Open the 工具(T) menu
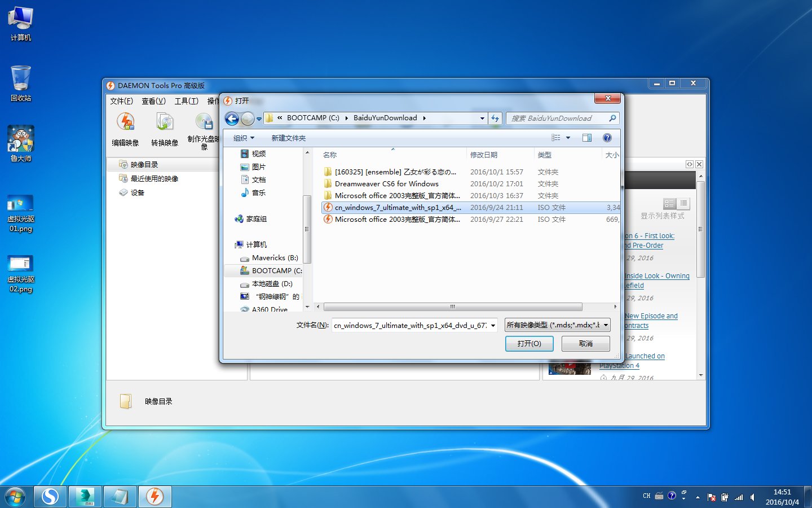 click(187, 101)
